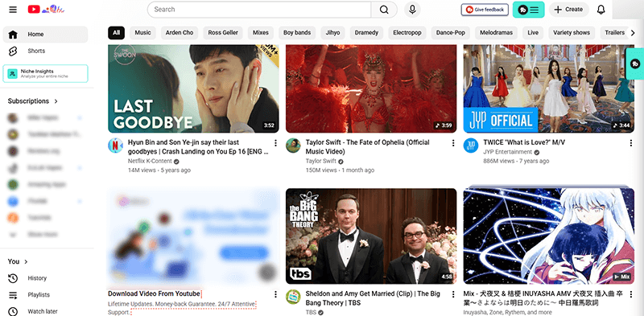The width and height of the screenshot is (644, 316).
Task: Open the Mix INUYASHA AMV title
Action: click(542, 298)
